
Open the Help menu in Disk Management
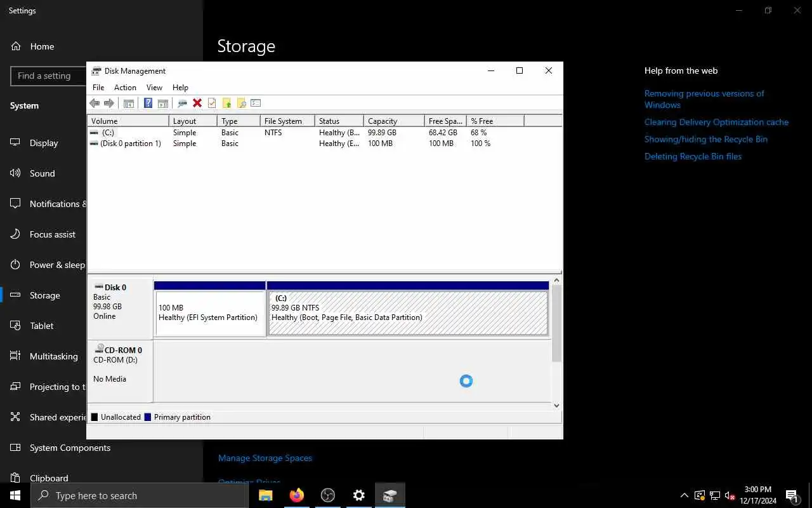(180, 88)
